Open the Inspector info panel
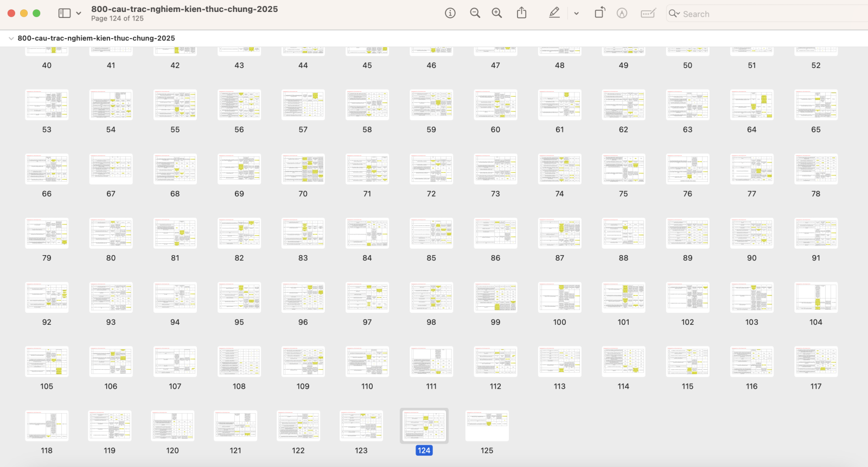This screenshot has height=467, width=868. pyautogui.click(x=450, y=14)
